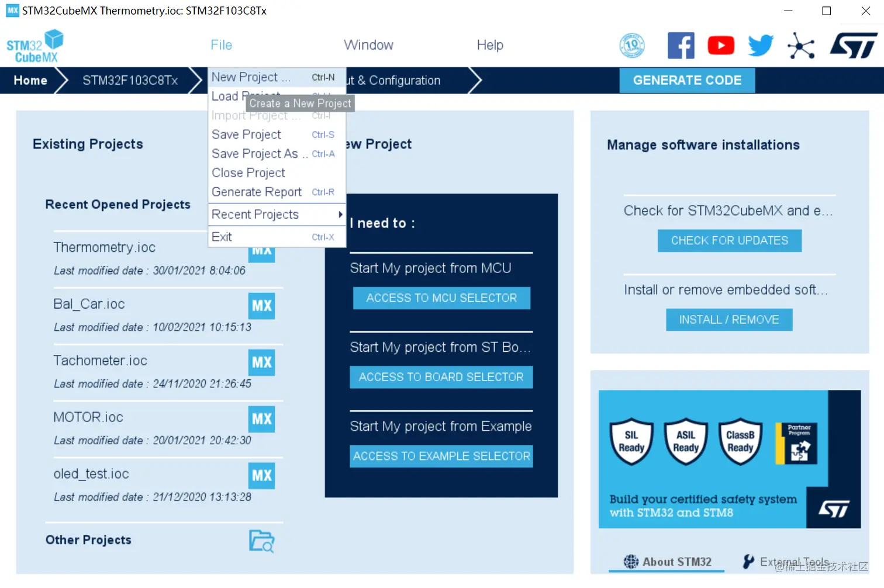
Task: Open the Thermometry.ioc recent project
Action: [104, 247]
